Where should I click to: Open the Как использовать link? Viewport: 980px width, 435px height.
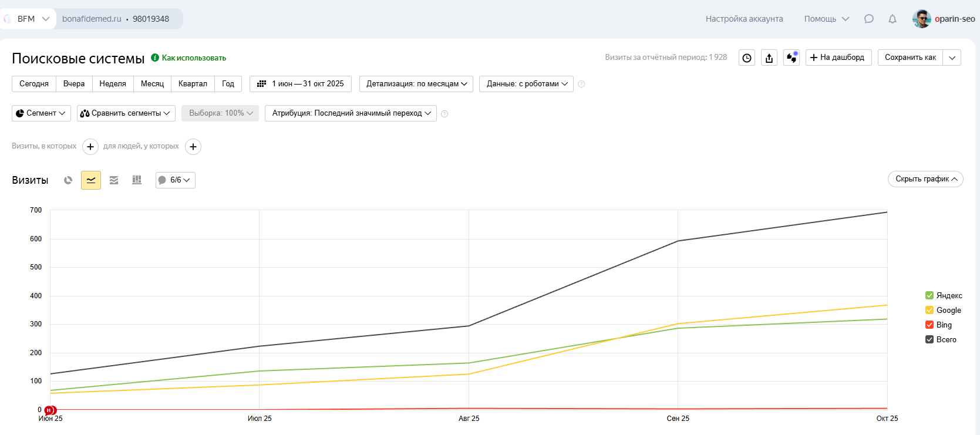pos(193,58)
